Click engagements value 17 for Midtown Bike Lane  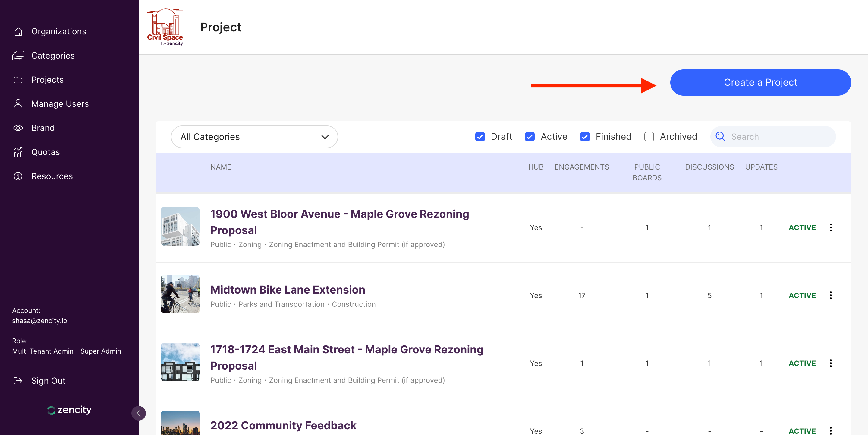[582, 296]
